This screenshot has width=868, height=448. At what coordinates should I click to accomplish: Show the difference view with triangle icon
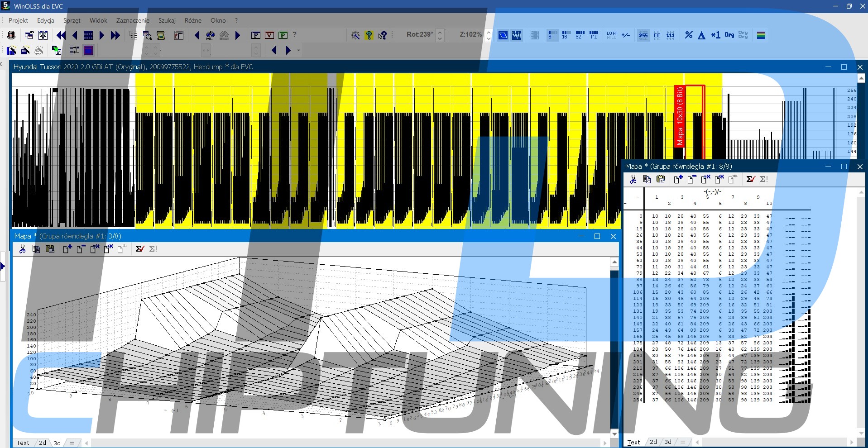(x=702, y=35)
